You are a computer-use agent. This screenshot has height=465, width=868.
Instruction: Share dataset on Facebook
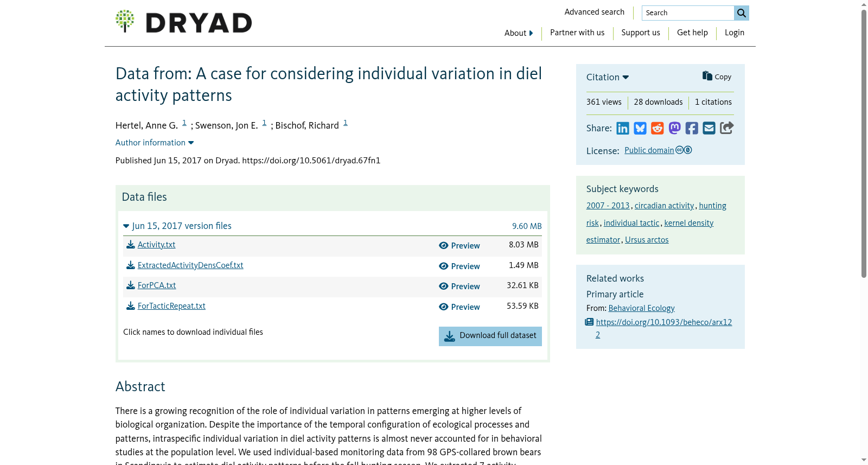[692, 128]
